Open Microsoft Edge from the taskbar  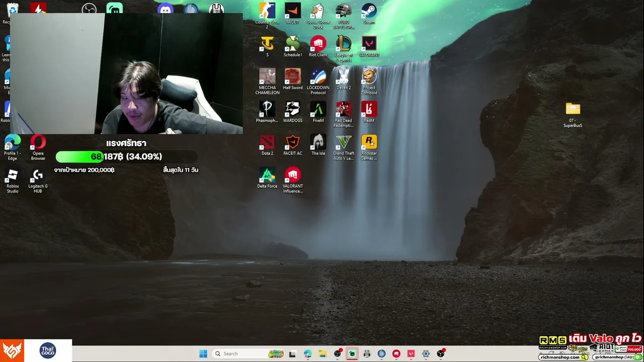[x=307, y=353]
